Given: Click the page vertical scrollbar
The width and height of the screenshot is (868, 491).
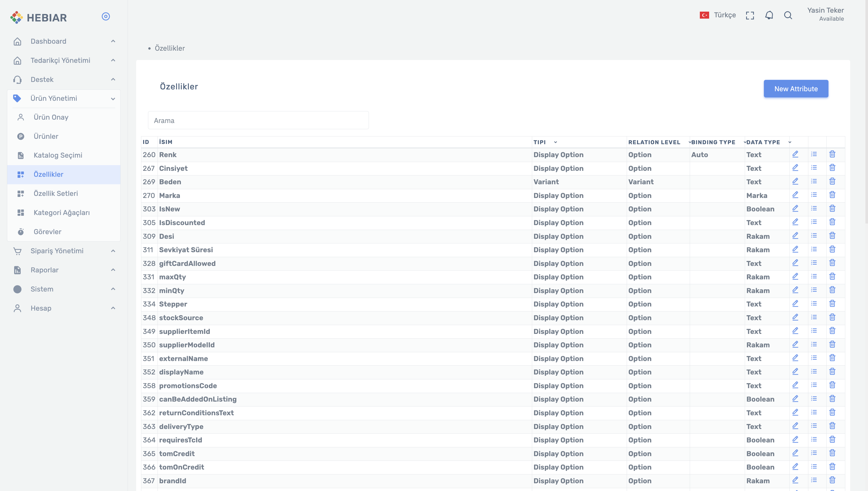Looking at the screenshot, I should point(866,111).
